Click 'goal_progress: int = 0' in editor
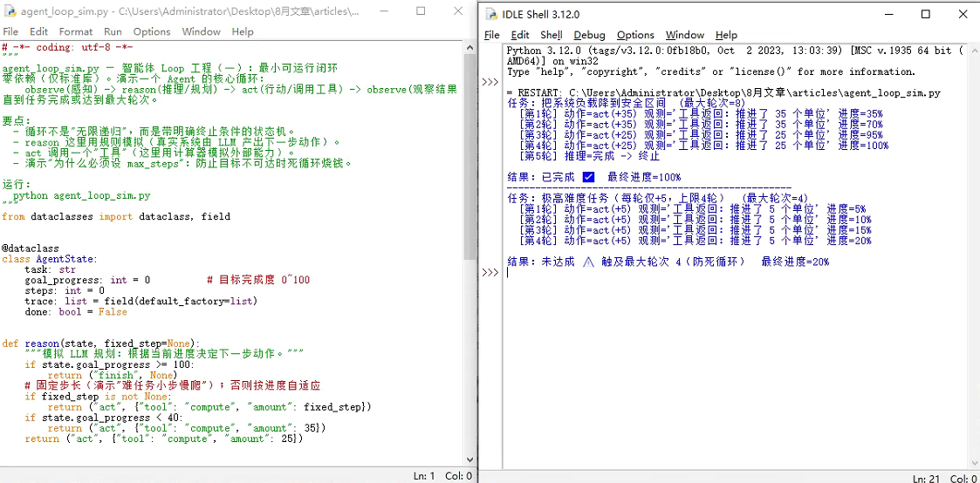This screenshot has width=980, height=483. click(x=87, y=280)
